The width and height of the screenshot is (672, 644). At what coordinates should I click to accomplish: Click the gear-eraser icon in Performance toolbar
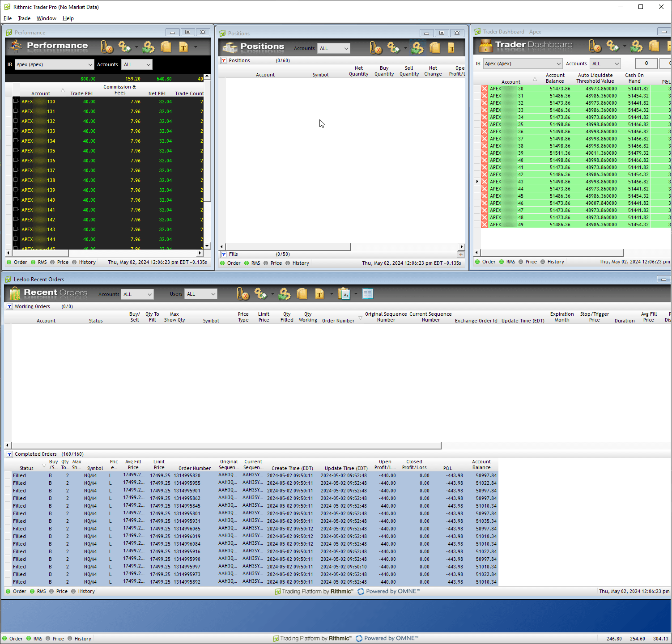pyautogui.click(x=124, y=47)
